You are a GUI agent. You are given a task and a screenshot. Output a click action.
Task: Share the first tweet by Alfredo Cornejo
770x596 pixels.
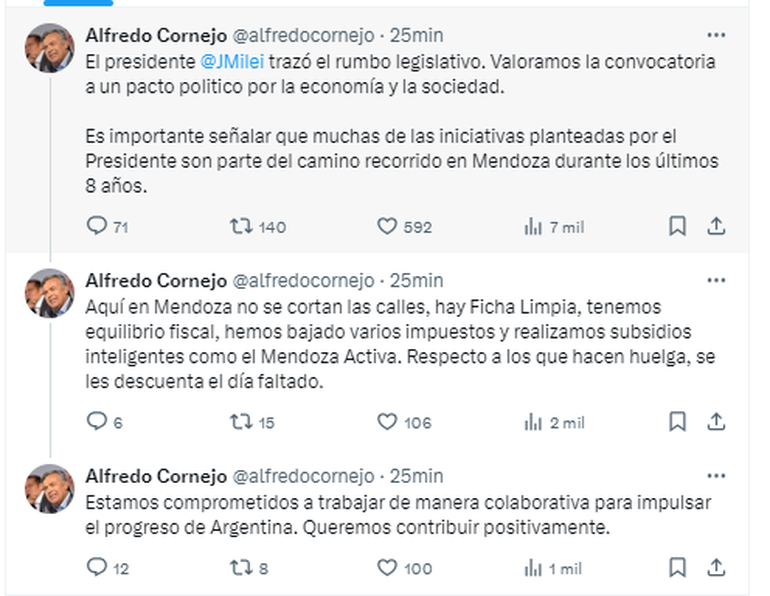click(716, 227)
